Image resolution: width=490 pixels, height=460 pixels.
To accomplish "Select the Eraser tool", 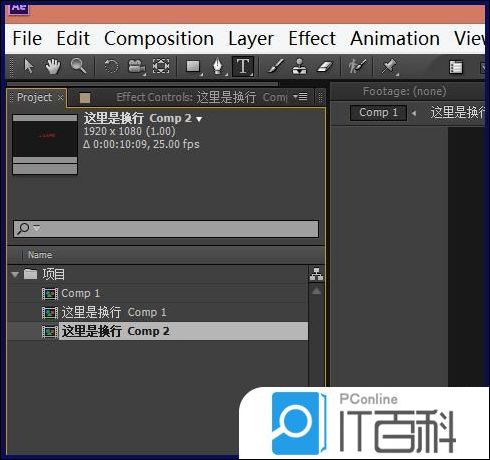I will click(325, 66).
